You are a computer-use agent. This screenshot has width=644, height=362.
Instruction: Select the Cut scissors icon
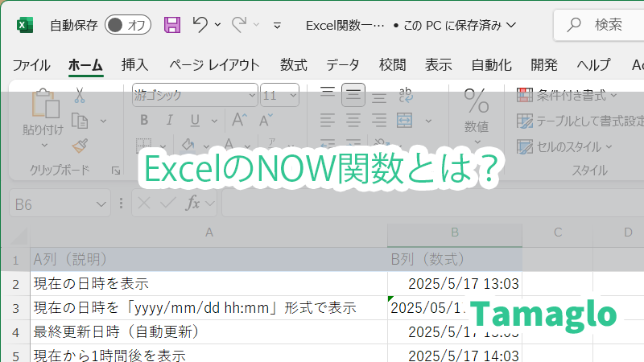point(80,95)
